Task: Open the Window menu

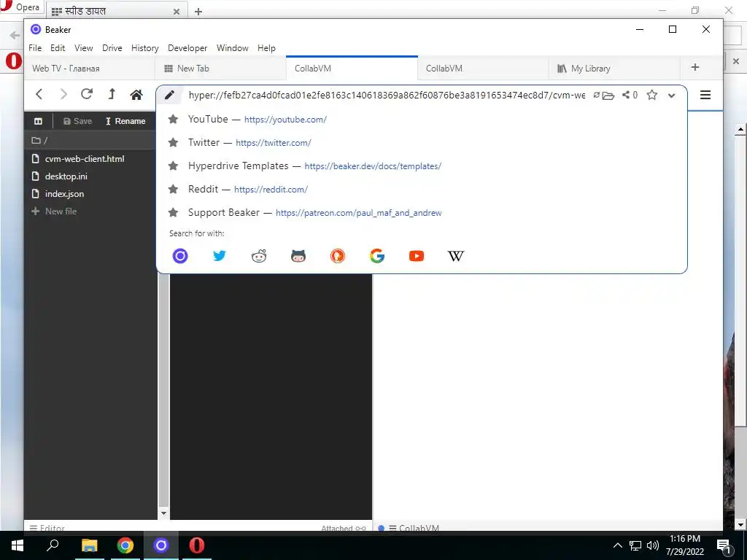Action: click(233, 48)
